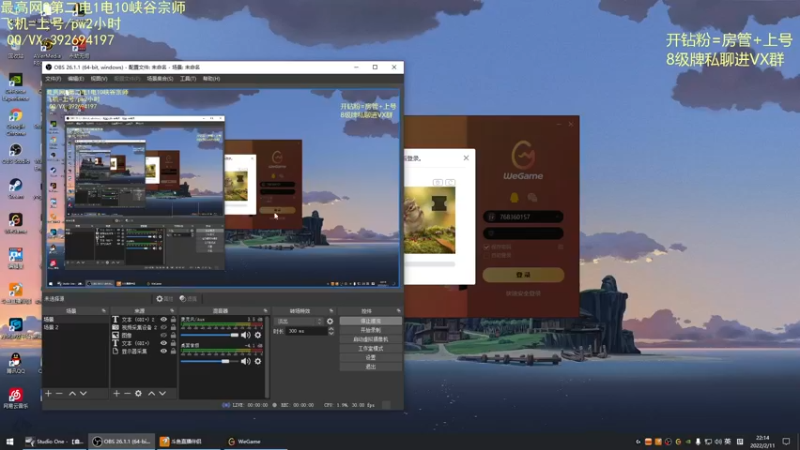The height and width of the screenshot is (450, 800).
Task: Close the WeGame captcha popup
Action: point(466,158)
